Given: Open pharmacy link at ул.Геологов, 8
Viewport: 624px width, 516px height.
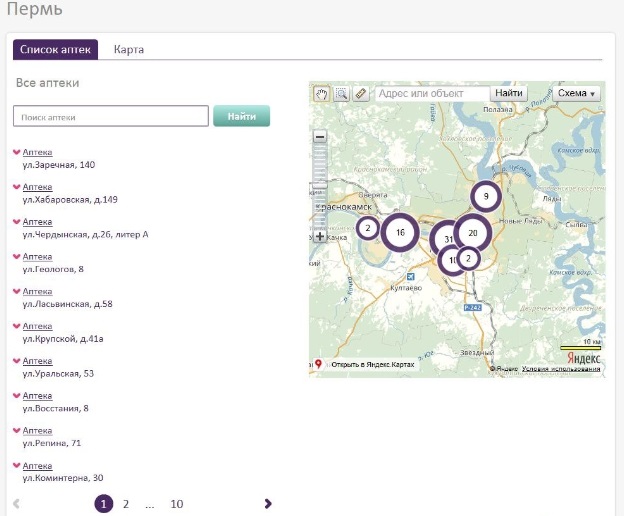Looking at the screenshot, I should coord(38,257).
